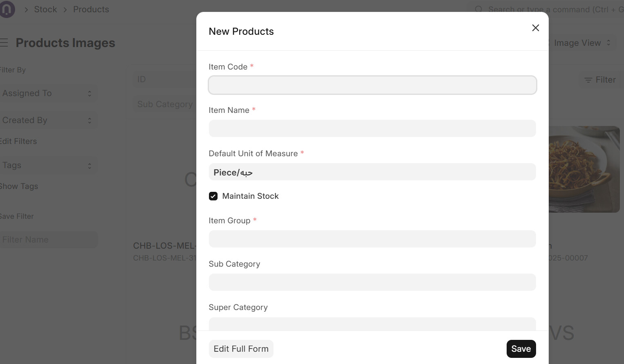
Task: Open the Image View switcher
Action: pos(582,43)
